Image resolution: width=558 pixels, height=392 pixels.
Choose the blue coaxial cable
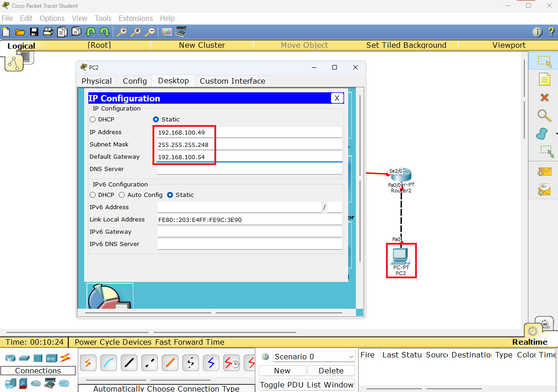click(211, 363)
